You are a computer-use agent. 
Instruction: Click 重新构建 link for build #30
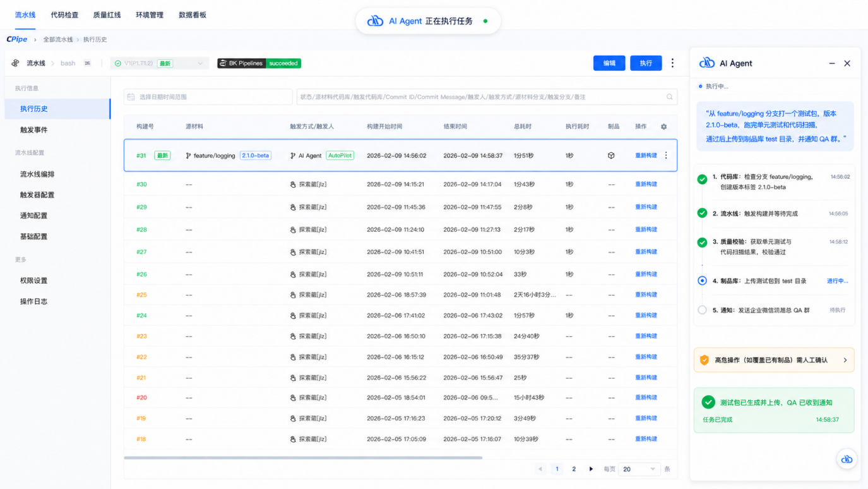click(646, 184)
